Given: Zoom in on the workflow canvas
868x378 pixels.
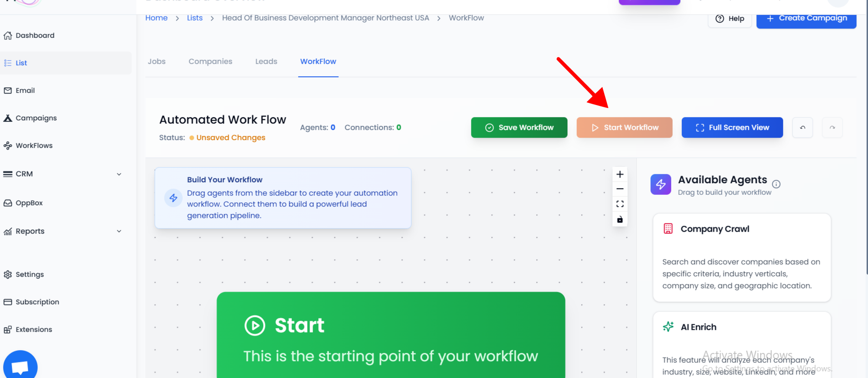Looking at the screenshot, I should tap(620, 174).
